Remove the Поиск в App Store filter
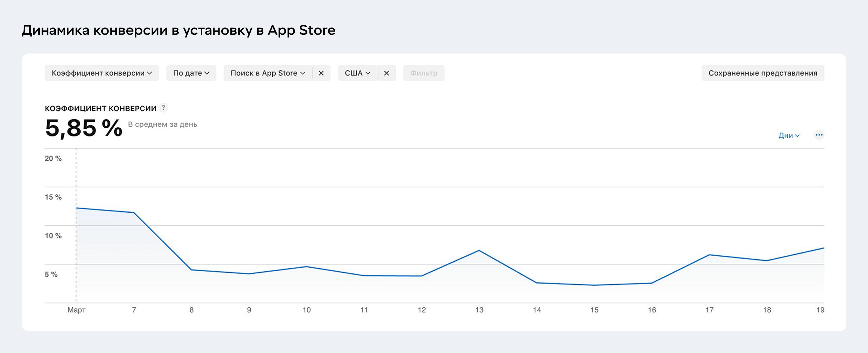 (x=321, y=73)
